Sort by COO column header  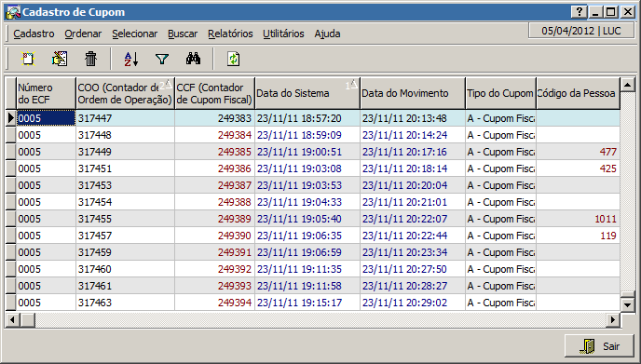tap(125, 93)
